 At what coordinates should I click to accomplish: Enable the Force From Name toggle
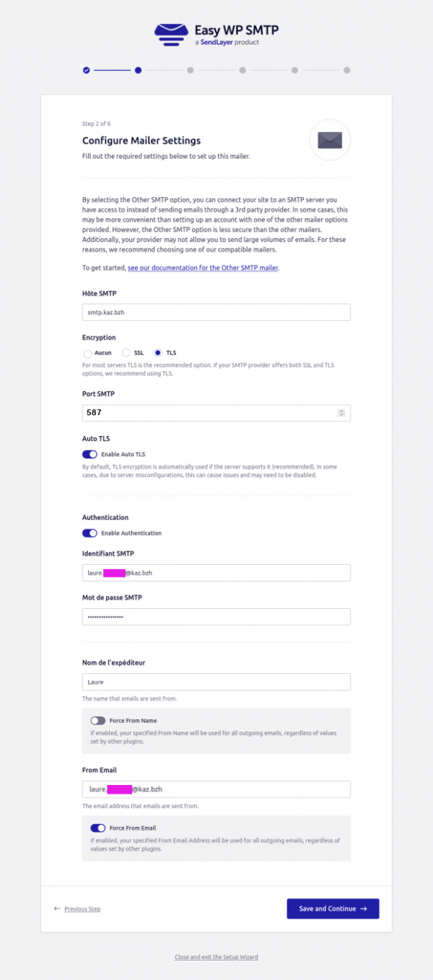pyautogui.click(x=97, y=721)
